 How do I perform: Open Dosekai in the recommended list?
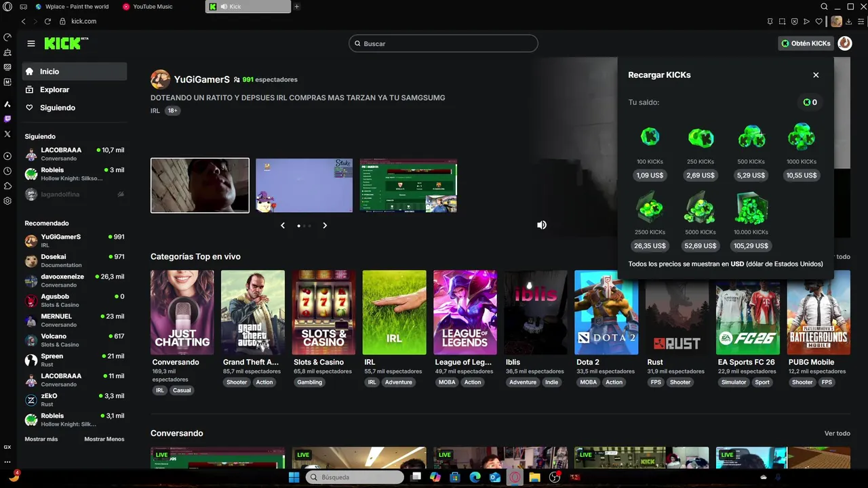[x=75, y=261]
